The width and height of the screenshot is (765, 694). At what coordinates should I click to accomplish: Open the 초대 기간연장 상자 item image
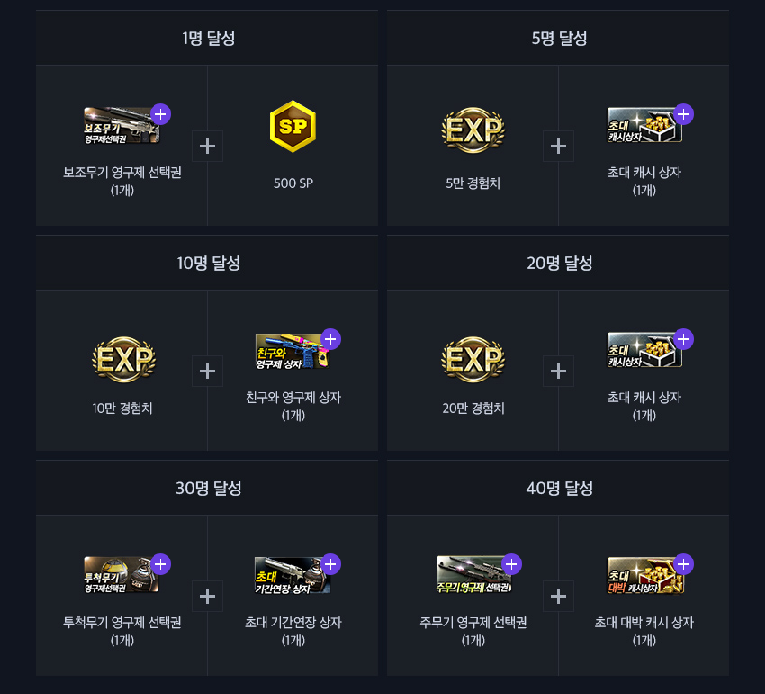tap(292, 575)
